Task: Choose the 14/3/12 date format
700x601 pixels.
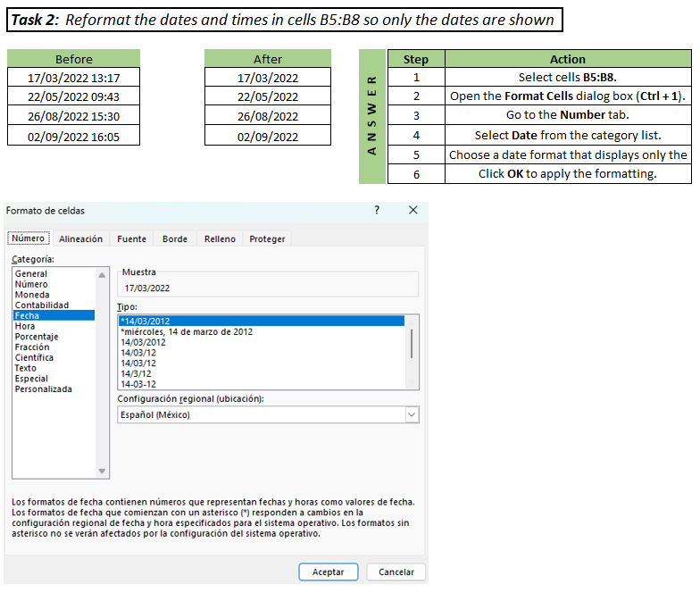Action: 262,373
